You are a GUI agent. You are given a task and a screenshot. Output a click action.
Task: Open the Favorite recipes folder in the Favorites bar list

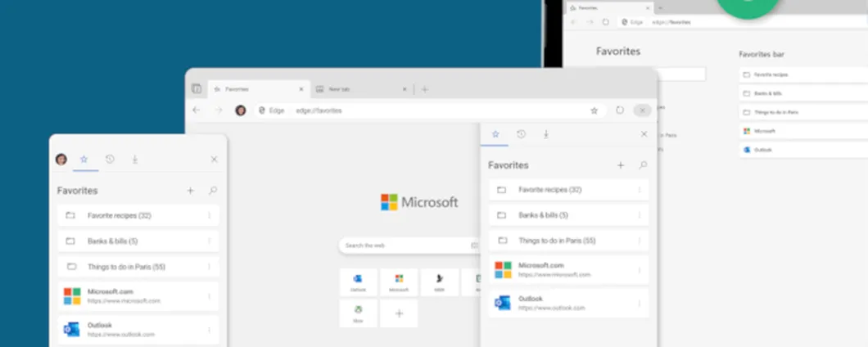click(x=803, y=74)
